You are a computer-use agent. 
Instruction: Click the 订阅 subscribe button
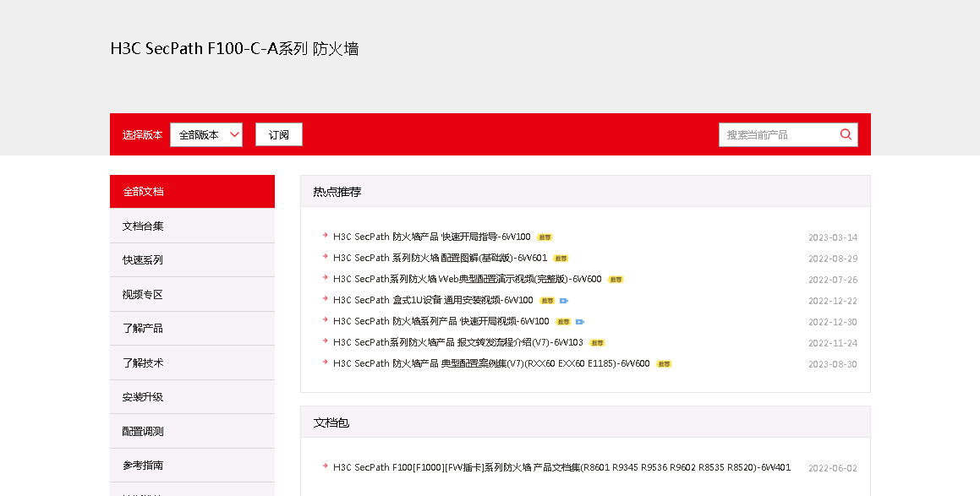[x=279, y=135]
